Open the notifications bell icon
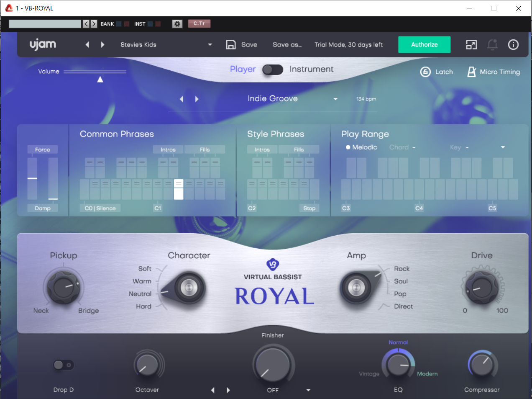This screenshot has width=532, height=399. click(x=492, y=44)
